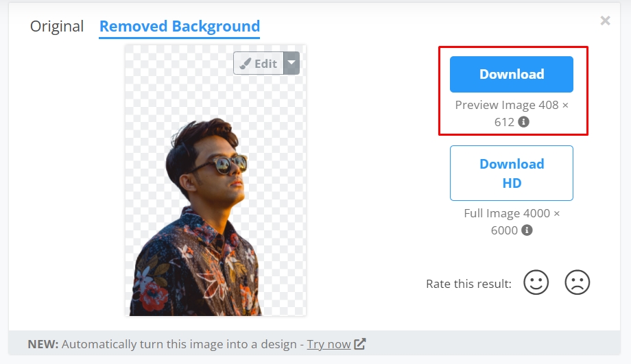The height and width of the screenshot is (364, 631).
Task: Click the Full Image 4000 × 6000 text
Action: pos(512,221)
